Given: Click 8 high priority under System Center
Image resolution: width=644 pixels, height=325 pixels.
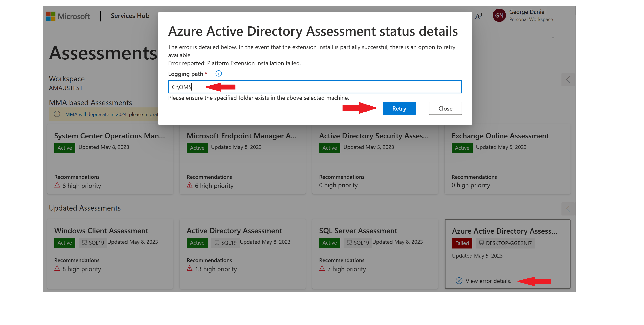Looking at the screenshot, I should [x=82, y=186].
